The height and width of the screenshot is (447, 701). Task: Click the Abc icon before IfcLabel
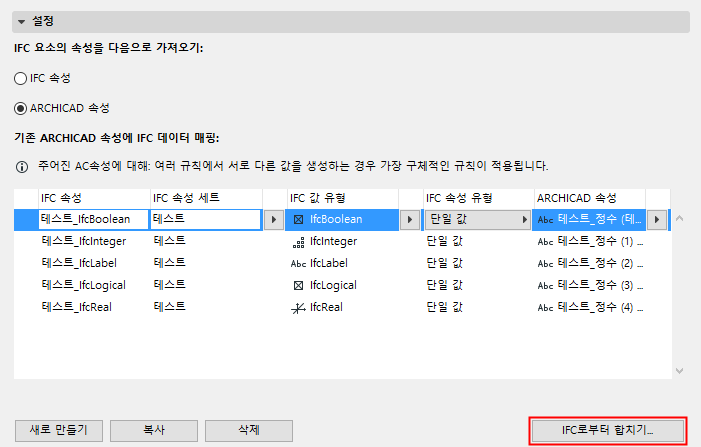click(298, 264)
